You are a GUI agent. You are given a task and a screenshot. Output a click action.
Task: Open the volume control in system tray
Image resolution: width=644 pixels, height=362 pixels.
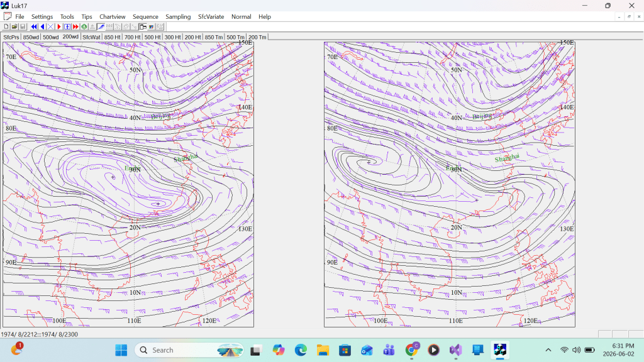[x=576, y=350]
